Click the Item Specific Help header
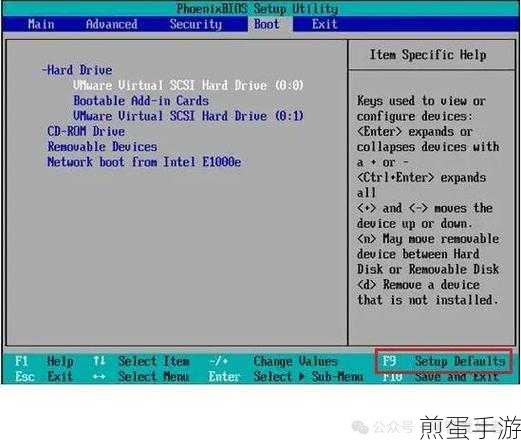This screenshot has width=521, height=448. (x=428, y=55)
